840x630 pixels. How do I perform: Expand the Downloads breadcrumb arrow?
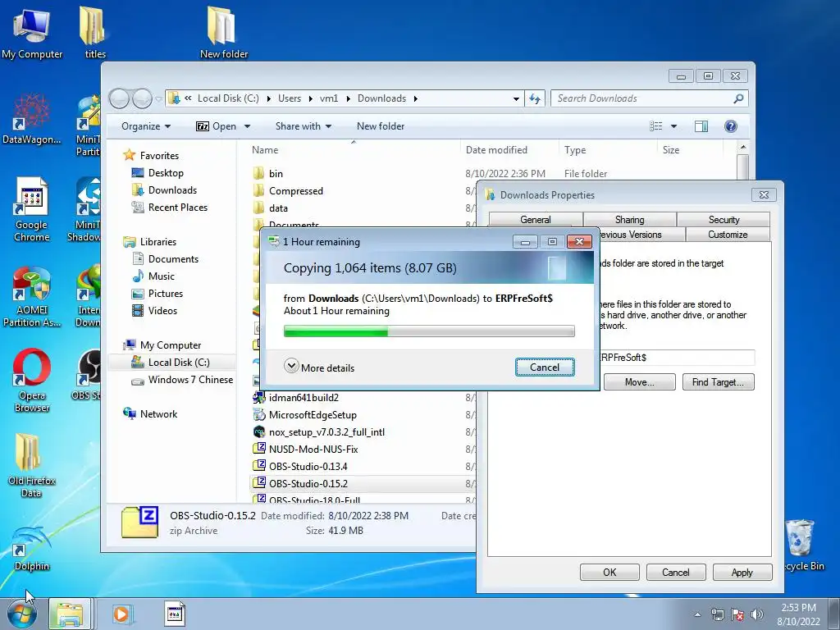click(x=415, y=98)
